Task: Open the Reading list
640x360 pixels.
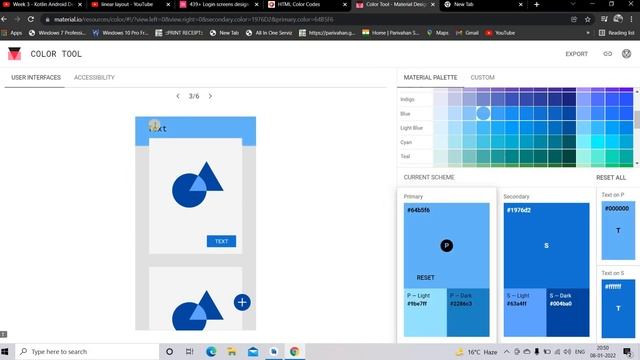Action: click(x=616, y=33)
